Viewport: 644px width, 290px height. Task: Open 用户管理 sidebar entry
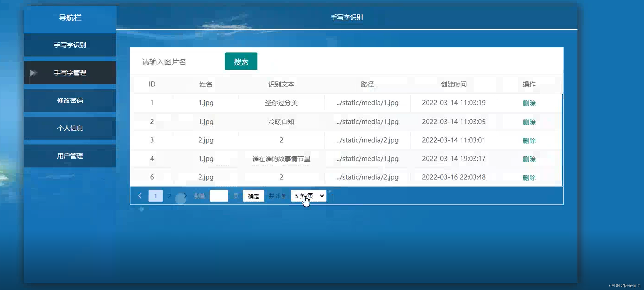tap(70, 156)
